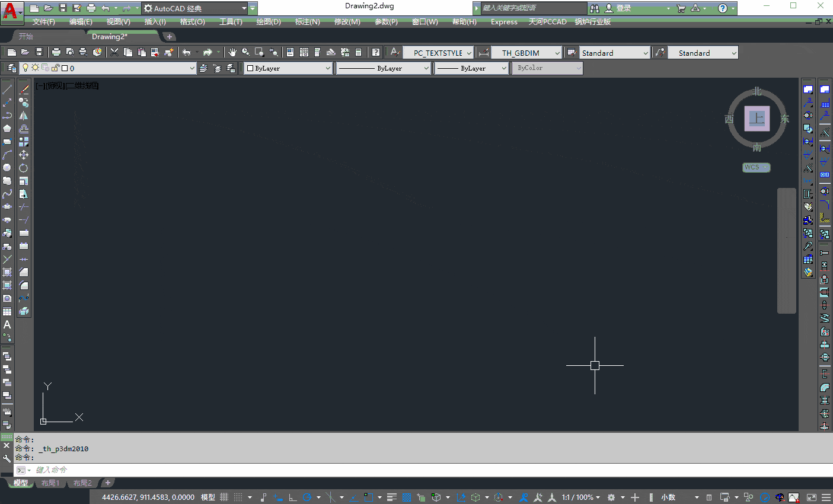Toggle transparency display in status bar
Viewport: 833px width, 504px height.
point(407,497)
